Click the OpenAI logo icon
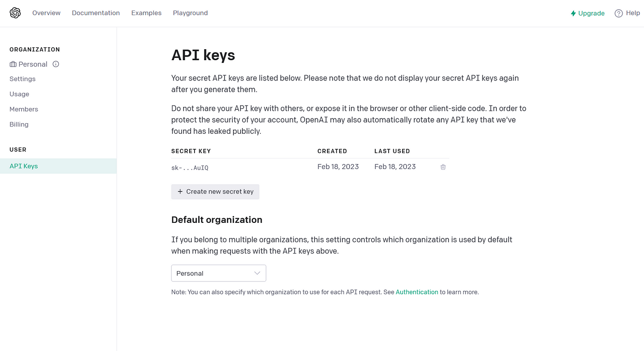644x351 pixels. point(15,13)
